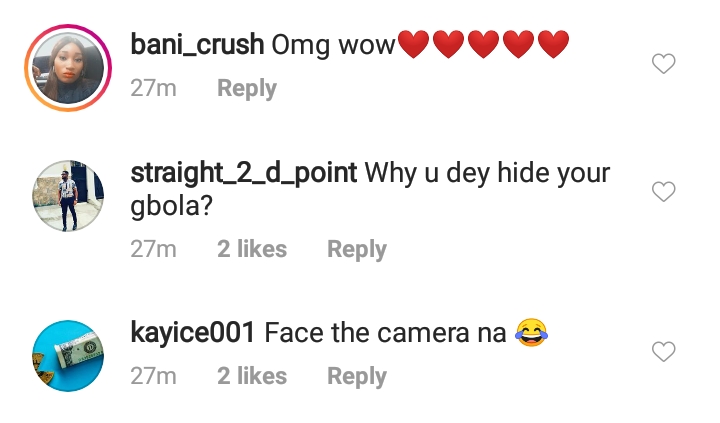The height and width of the screenshot is (423, 720).
Task: Go to the bani_crush username profile
Action: [197, 45]
